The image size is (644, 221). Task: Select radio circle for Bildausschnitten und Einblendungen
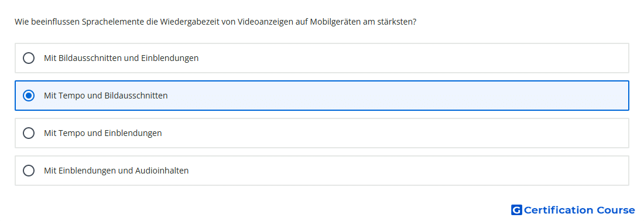tap(29, 58)
